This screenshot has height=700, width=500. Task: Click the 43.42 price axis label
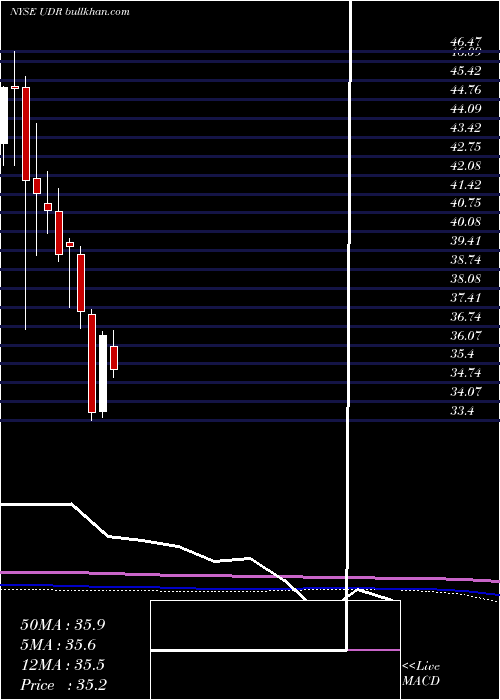click(x=466, y=128)
